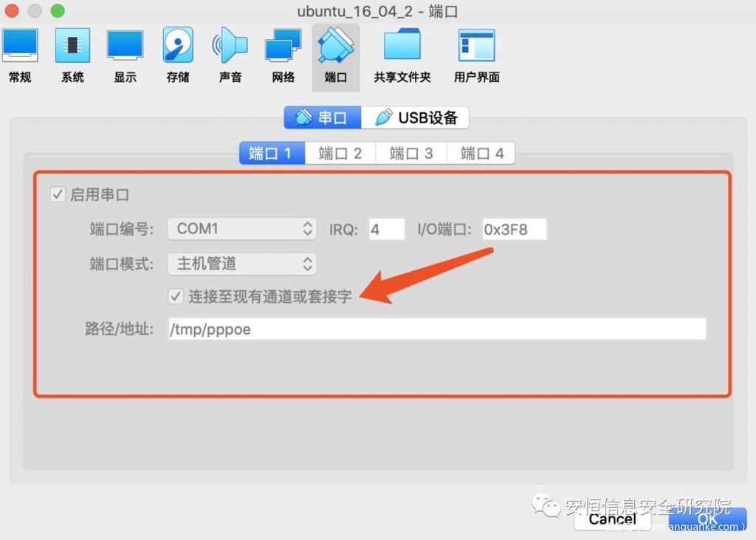Select the 端口 1 tab
Screen dimensions: 756x540
(x=272, y=154)
